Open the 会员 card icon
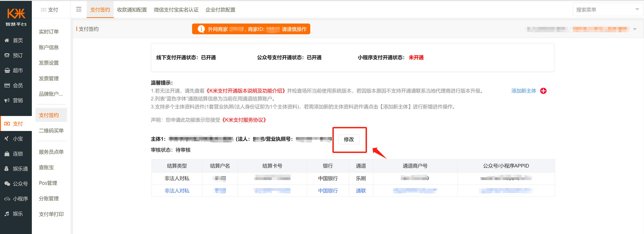This screenshot has width=644, height=234. pos(7,85)
